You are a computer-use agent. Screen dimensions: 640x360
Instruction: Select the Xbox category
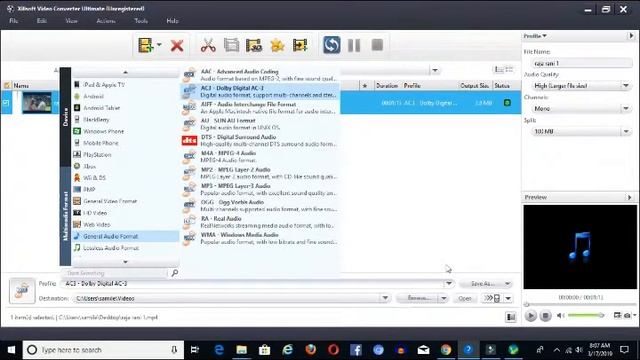point(125,167)
